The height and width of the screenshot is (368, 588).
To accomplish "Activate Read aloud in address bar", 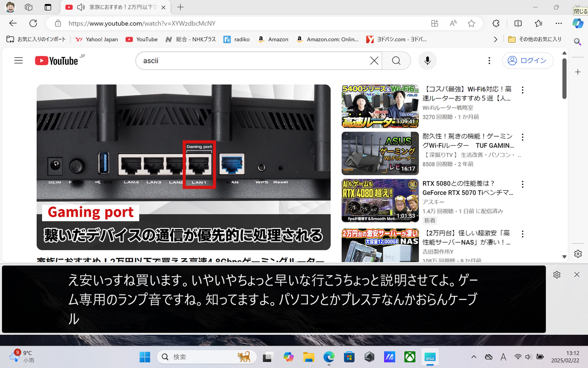I will [x=453, y=23].
